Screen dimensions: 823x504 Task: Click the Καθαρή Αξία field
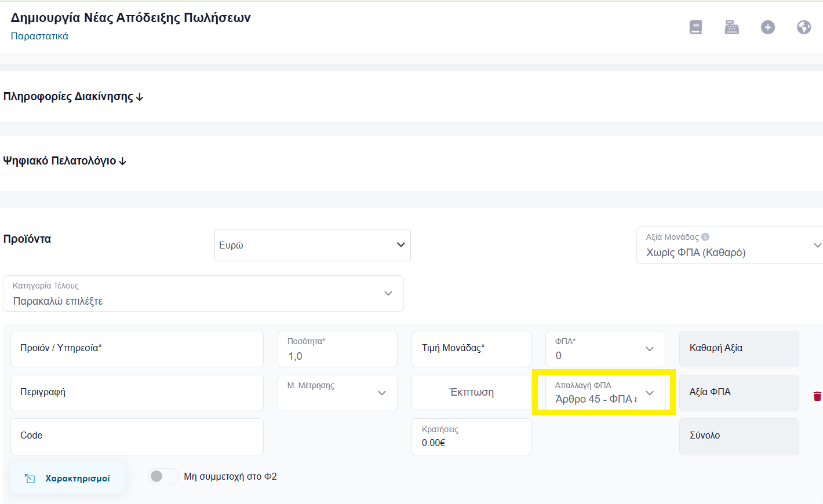pos(739,349)
